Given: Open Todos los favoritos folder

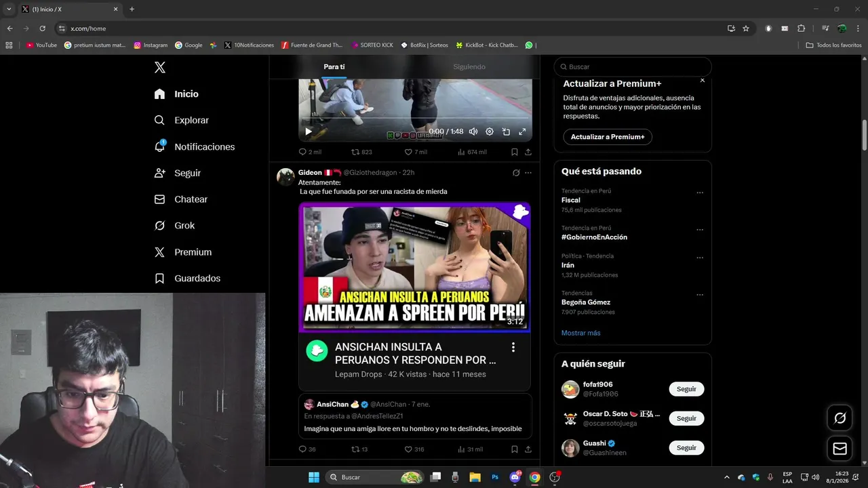Looking at the screenshot, I should tap(833, 45).
